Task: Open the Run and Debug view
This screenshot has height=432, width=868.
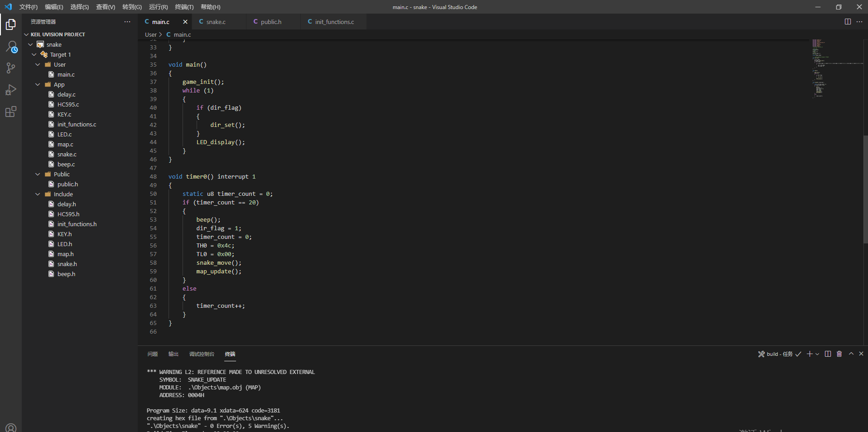Action: click(x=11, y=90)
